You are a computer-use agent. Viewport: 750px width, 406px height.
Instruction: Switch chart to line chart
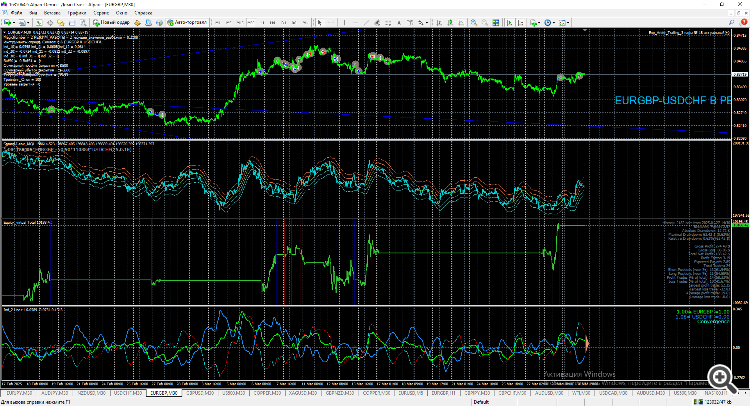point(461,22)
